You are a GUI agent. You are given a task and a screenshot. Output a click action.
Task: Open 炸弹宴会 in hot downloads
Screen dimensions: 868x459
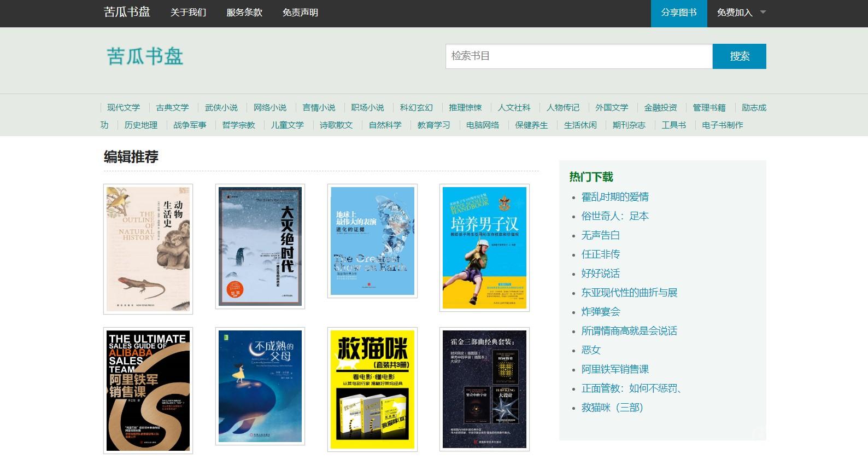pos(600,312)
